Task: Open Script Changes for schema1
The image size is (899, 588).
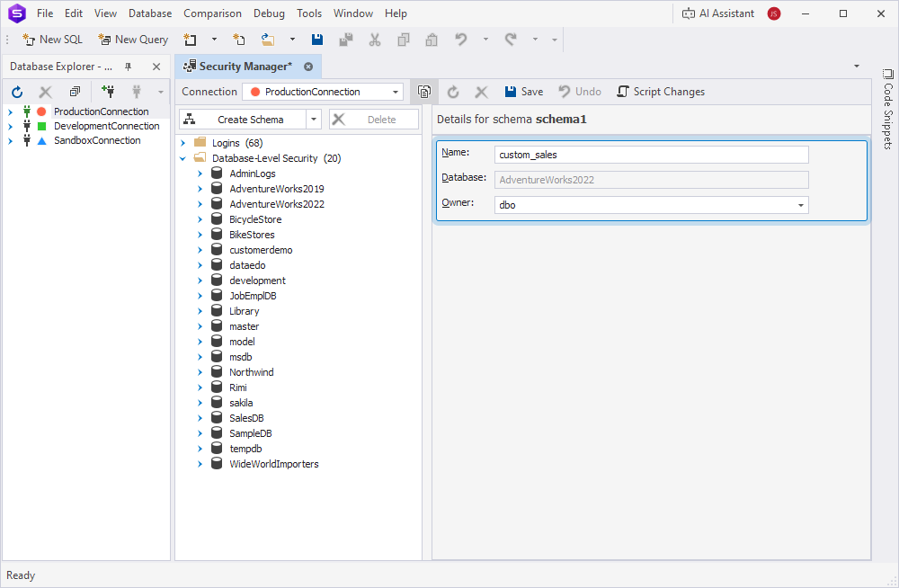Action: tap(662, 91)
